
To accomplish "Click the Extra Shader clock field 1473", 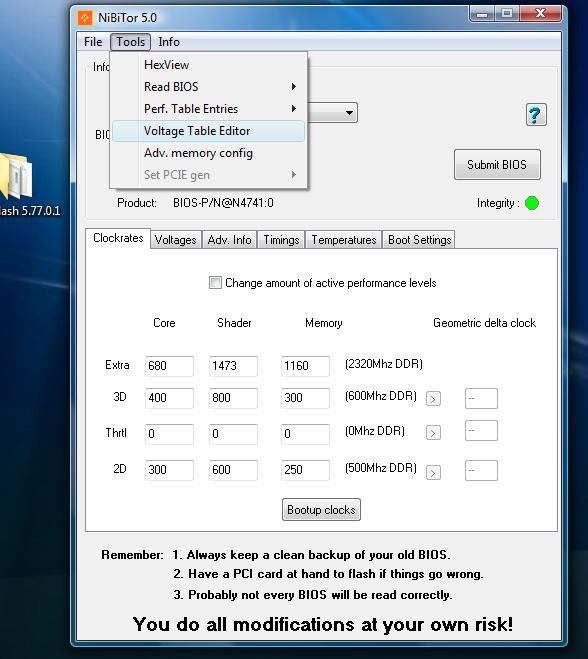I will tap(233, 366).
